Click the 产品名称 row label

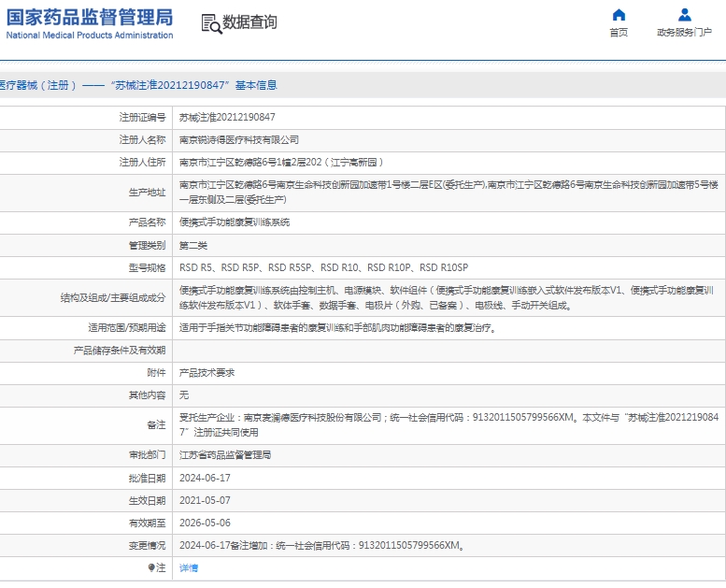[x=147, y=222]
